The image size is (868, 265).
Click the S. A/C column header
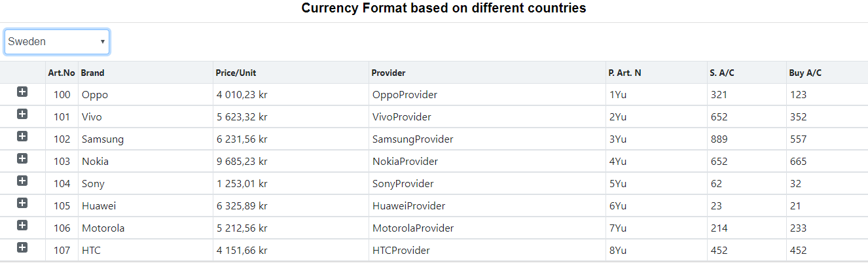pos(722,73)
